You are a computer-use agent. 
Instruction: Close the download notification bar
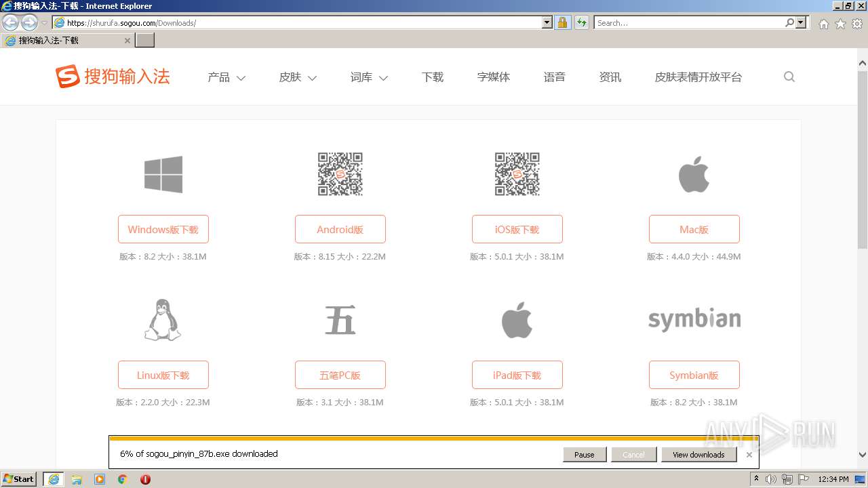point(749,455)
